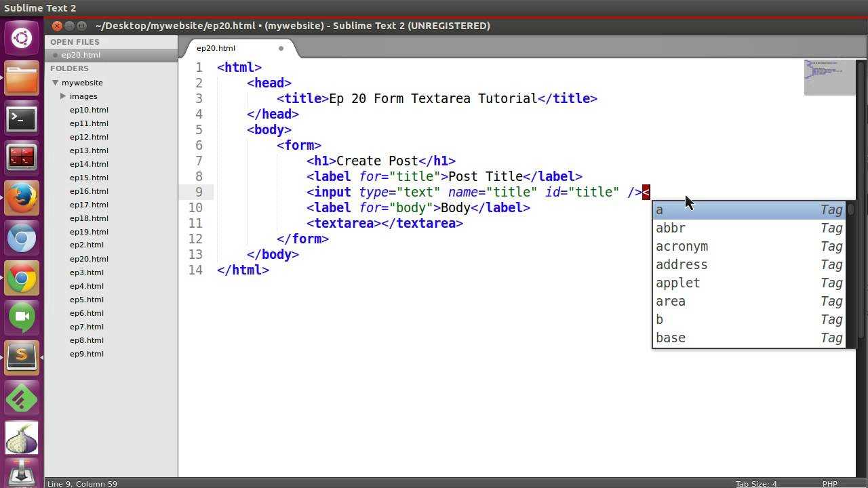This screenshot has width=868, height=488.
Task: Open the green video chat dock icon
Action: point(22,318)
